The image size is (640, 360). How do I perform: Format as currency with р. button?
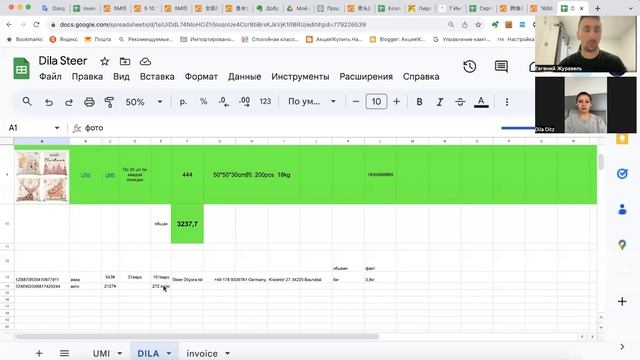coord(183,102)
